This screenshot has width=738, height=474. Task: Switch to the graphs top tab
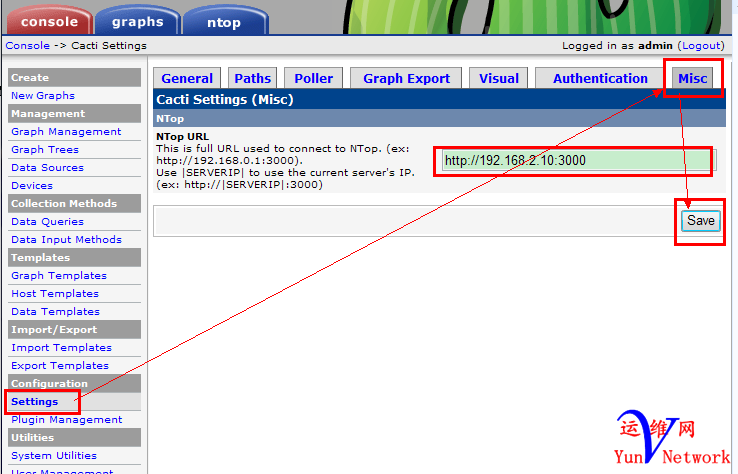coord(137,21)
